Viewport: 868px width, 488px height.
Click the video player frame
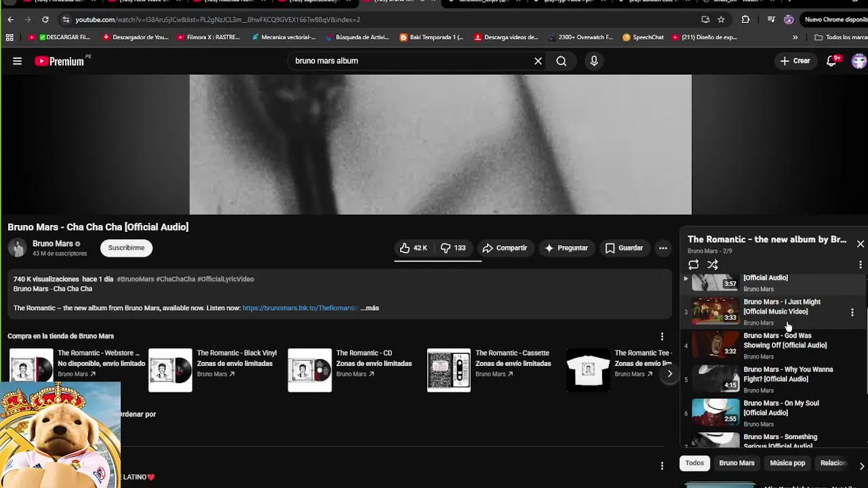click(441, 144)
